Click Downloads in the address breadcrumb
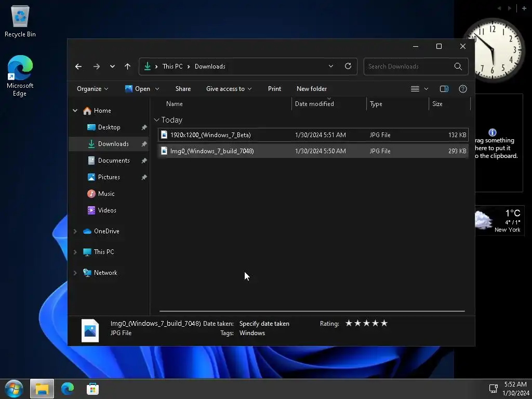The image size is (532, 399). click(x=210, y=66)
